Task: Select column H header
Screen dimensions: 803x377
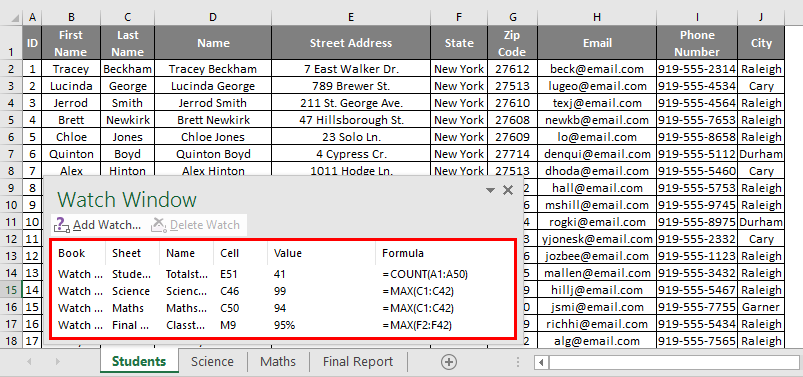Action: tap(597, 17)
